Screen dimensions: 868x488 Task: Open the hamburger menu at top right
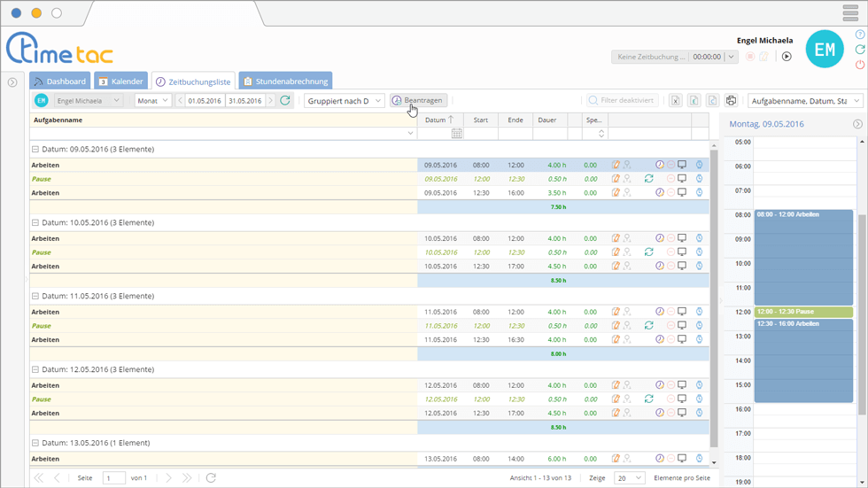point(850,13)
